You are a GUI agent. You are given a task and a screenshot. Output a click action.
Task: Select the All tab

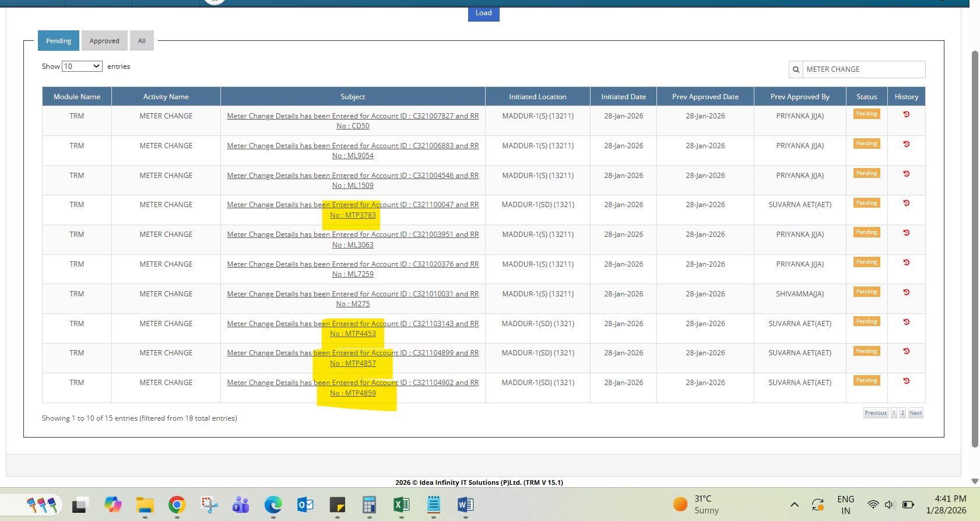142,41
